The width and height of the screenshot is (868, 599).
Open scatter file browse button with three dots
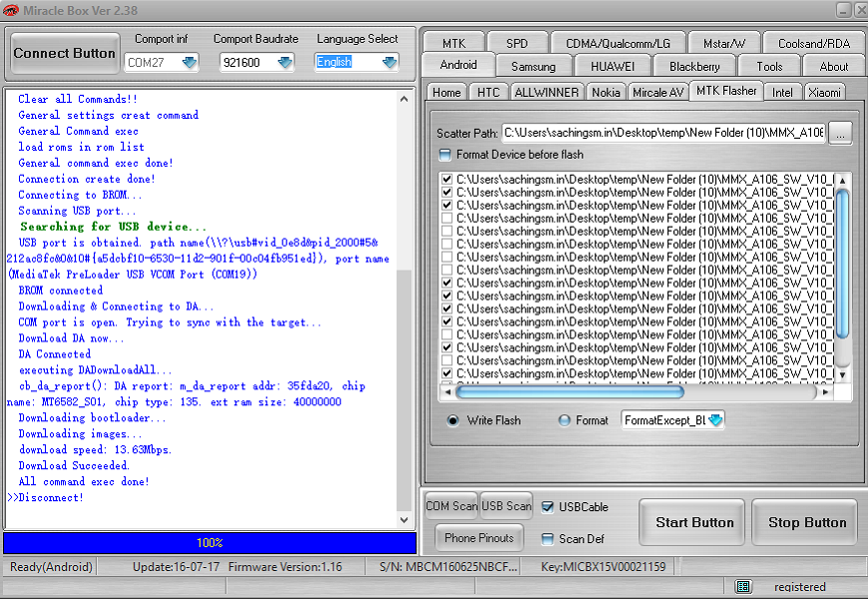[x=840, y=133]
